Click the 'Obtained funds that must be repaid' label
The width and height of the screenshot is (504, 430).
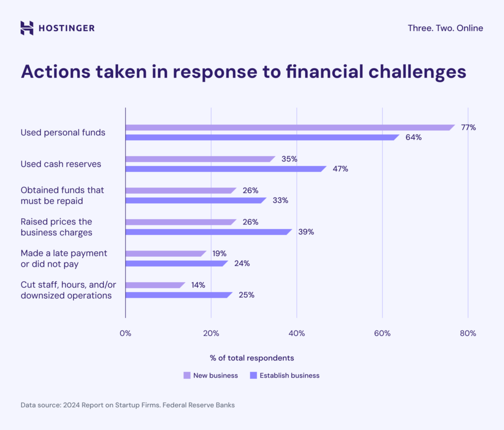pos(63,196)
